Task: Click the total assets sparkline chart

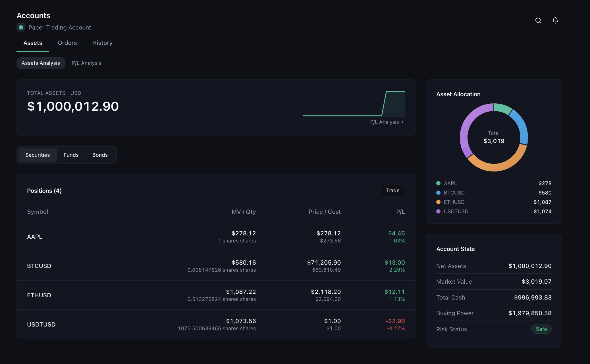Action: tap(354, 104)
